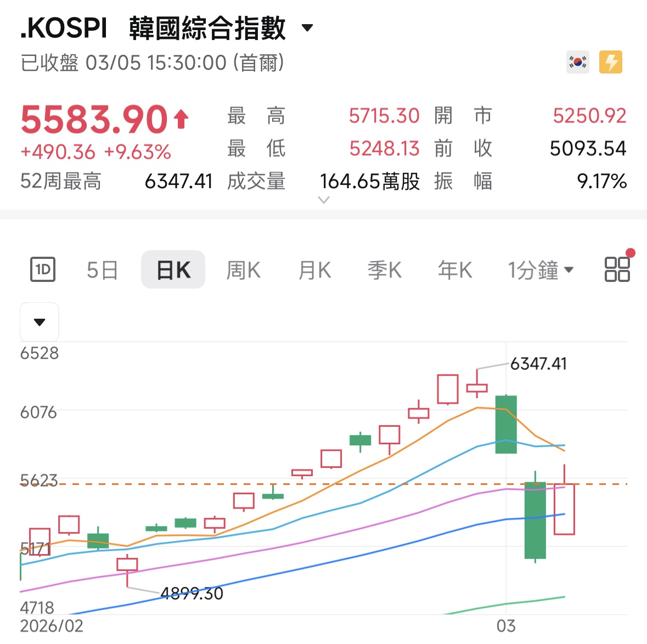Switch to the 月K chart tab
This screenshot has height=644, width=647.
pyautogui.click(x=314, y=270)
